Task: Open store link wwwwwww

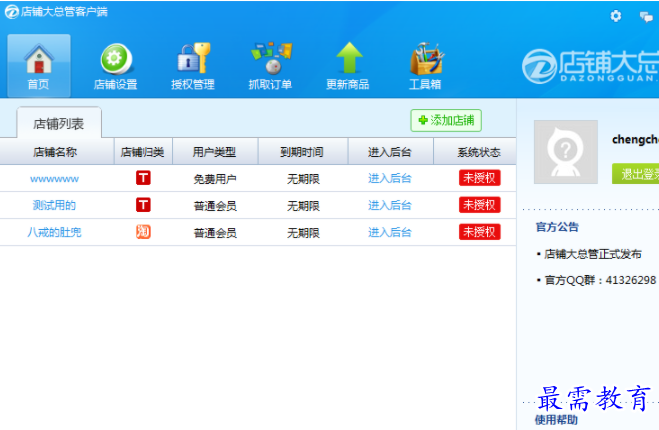Action: coord(54,179)
